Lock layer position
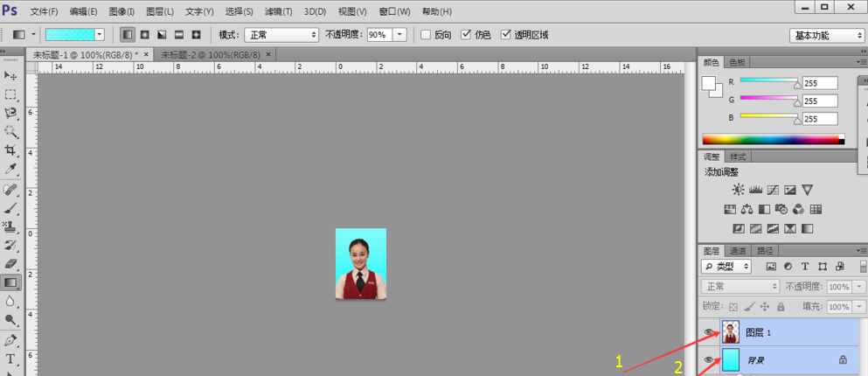Image resolution: width=868 pixels, height=376 pixels. point(765,306)
